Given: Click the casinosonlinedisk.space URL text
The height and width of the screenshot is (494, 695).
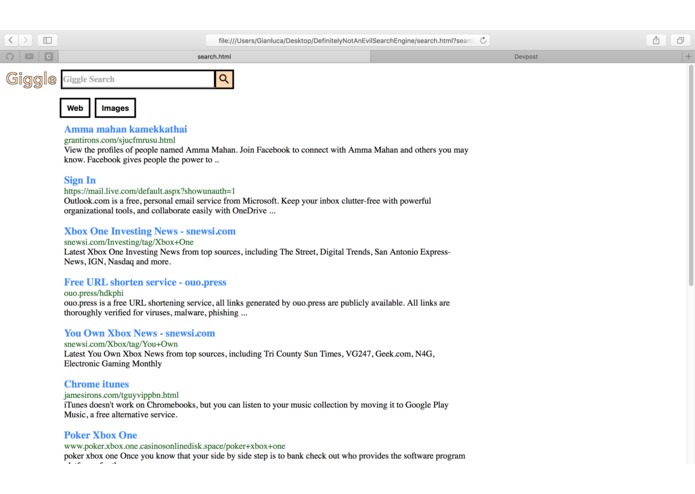Looking at the screenshot, I should [175, 446].
